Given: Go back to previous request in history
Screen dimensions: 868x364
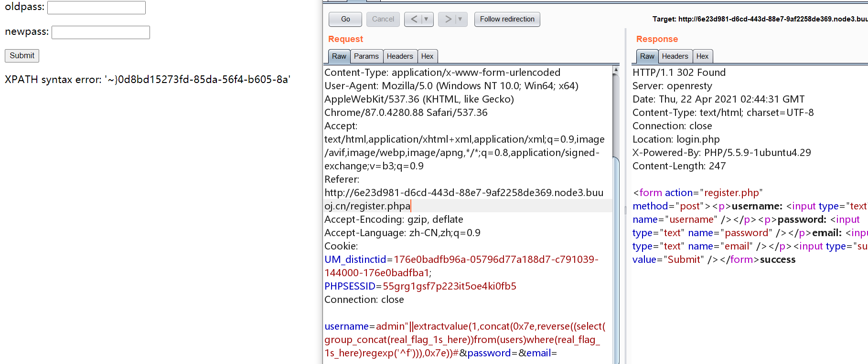Looking at the screenshot, I should click(414, 19).
